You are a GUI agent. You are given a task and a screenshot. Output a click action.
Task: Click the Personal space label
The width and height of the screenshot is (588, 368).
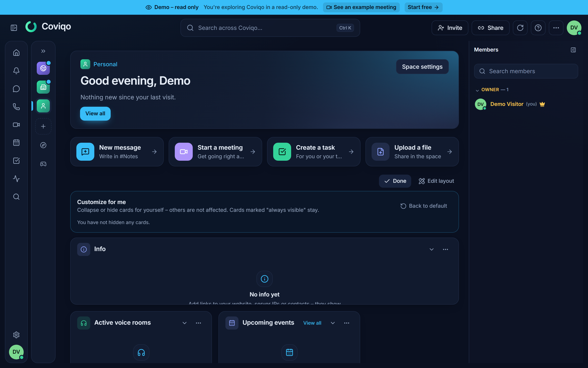pyautogui.click(x=105, y=64)
